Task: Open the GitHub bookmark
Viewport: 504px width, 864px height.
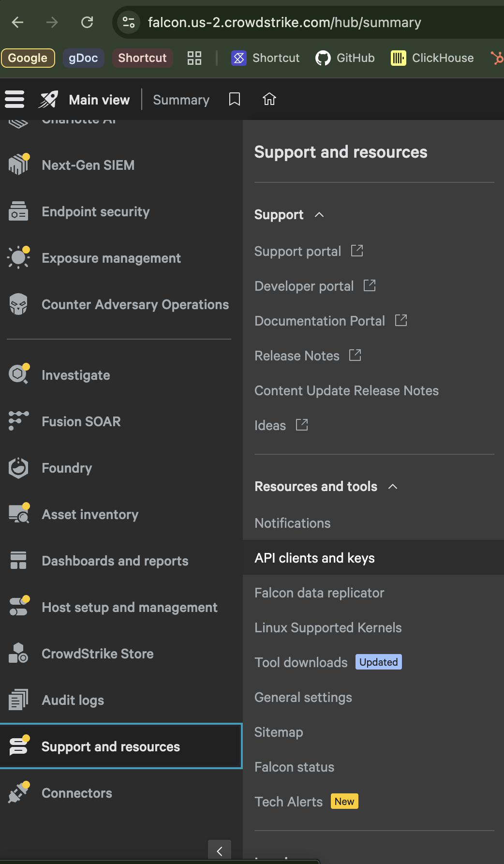Action: [345, 58]
